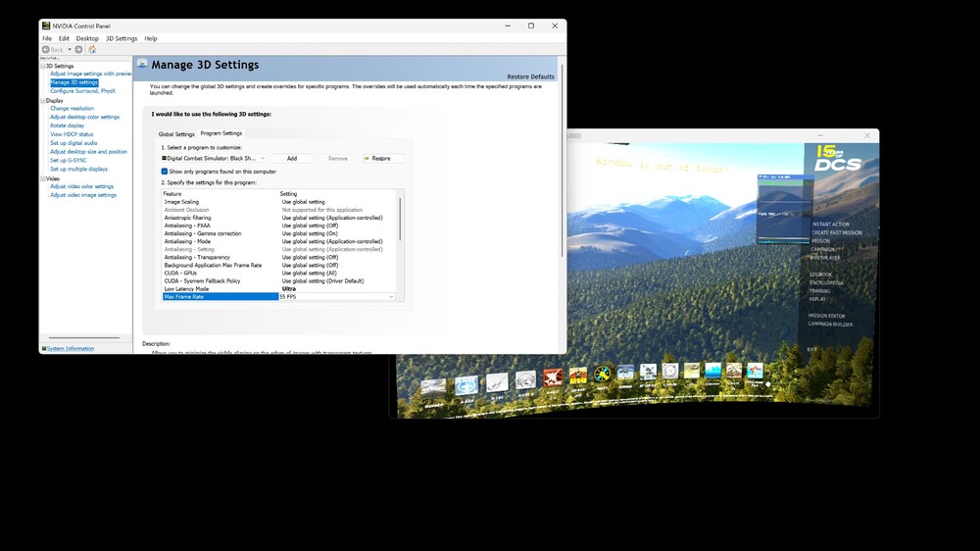
Task: Collapse the Display tree node
Action: click(x=43, y=100)
